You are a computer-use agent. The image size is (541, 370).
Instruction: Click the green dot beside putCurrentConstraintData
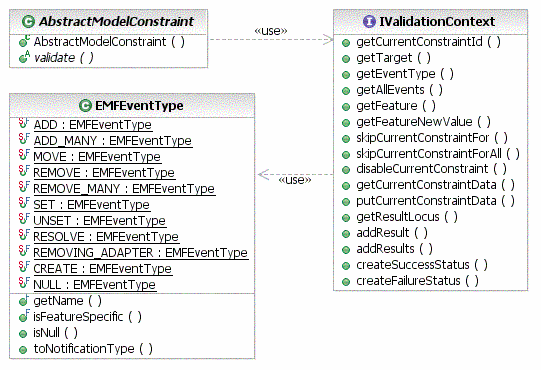[x=346, y=202]
